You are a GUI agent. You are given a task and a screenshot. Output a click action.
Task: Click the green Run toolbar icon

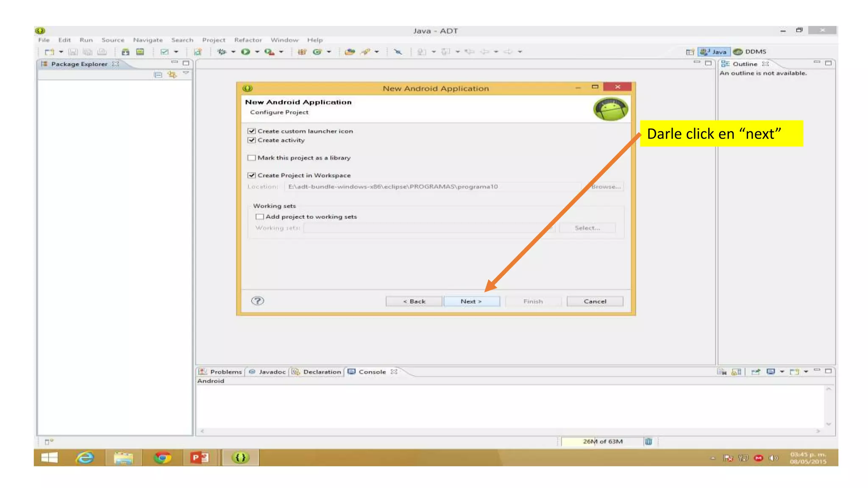tap(245, 52)
